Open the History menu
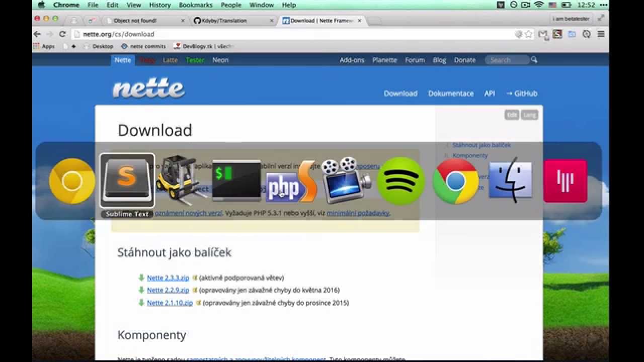This screenshot has width=644, height=362. (160, 5)
